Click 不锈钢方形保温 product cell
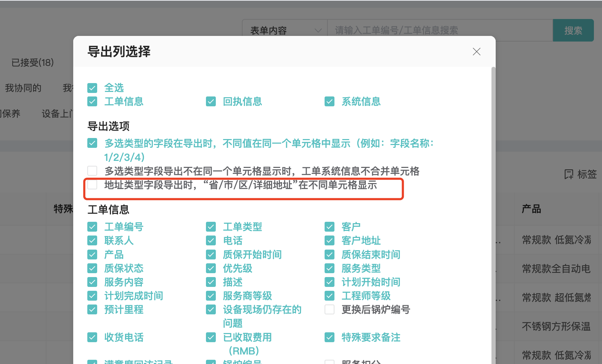This screenshot has width=602, height=364. (x=556, y=326)
